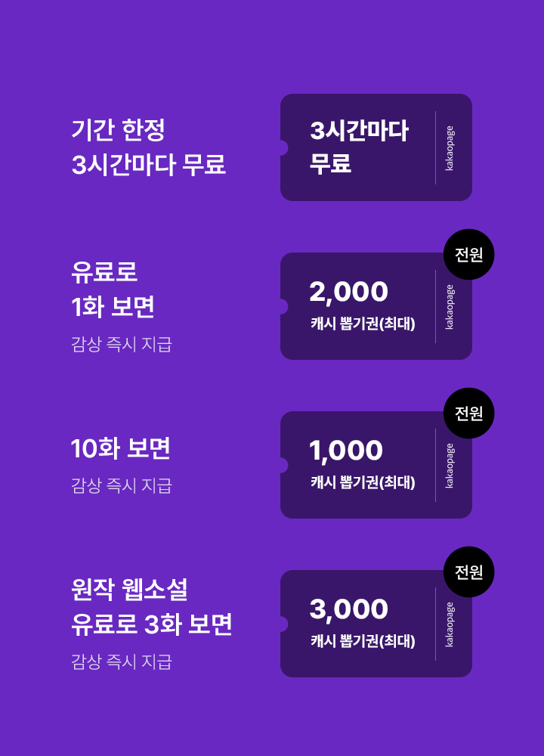Image resolution: width=544 pixels, height=756 pixels.
Task: Click the kakaopage logo on the 2,000 coupon
Action: (450, 307)
